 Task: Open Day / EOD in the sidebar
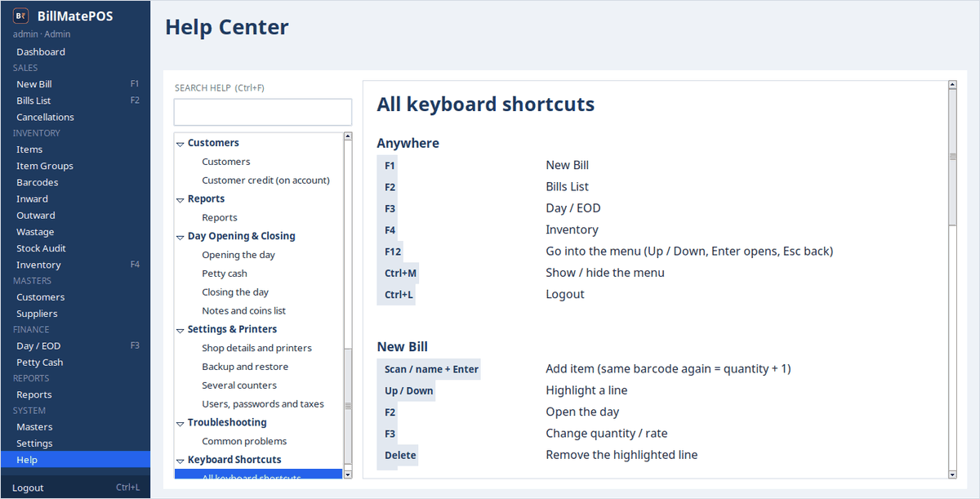point(75,345)
